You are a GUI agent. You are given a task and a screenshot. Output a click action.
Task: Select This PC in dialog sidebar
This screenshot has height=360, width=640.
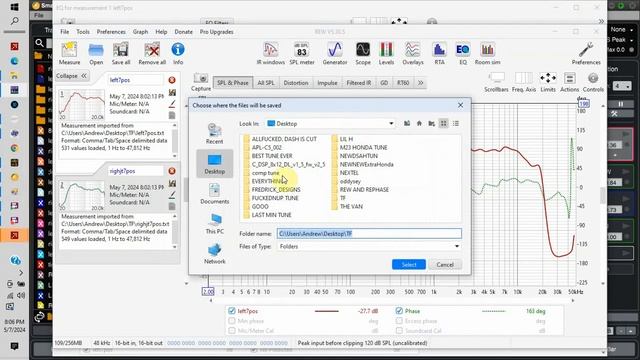(x=214, y=224)
